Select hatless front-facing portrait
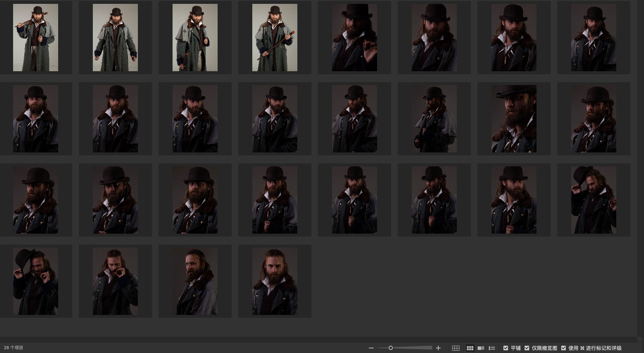This screenshot has height=353, width=644. click(275, 281)
